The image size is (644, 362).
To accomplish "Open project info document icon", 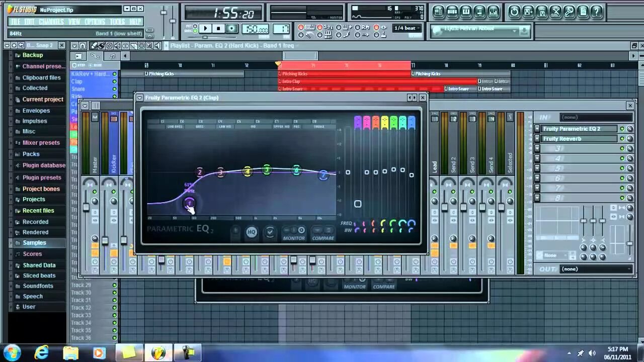I will [583, 12].
